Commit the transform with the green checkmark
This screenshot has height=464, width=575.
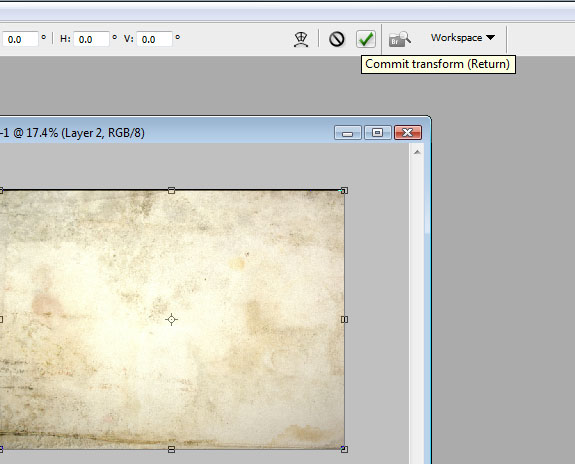[366, 39]
